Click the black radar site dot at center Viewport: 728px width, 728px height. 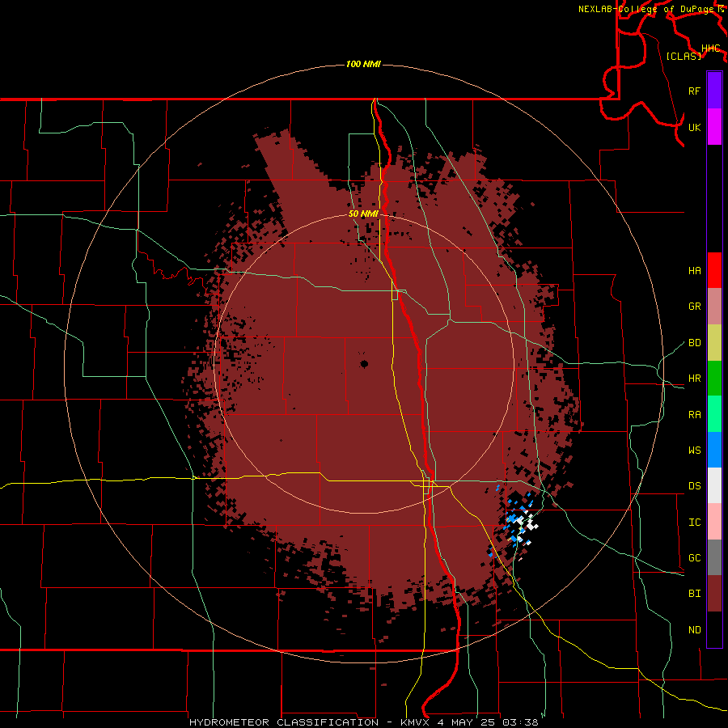[364, 364]
